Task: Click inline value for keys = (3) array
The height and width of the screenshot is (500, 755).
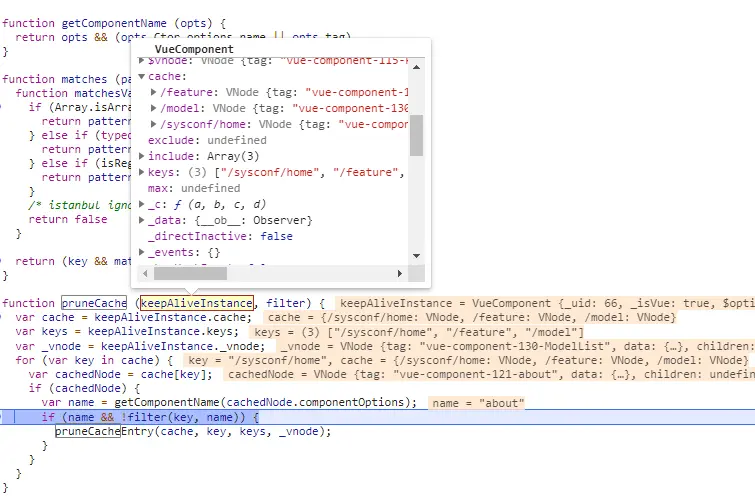Action: [418, 332]
